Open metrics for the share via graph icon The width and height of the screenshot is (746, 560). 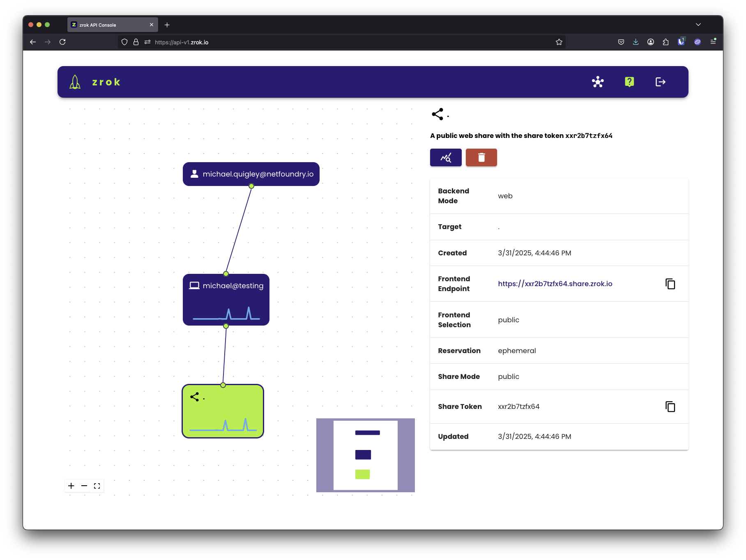point(446,157)
